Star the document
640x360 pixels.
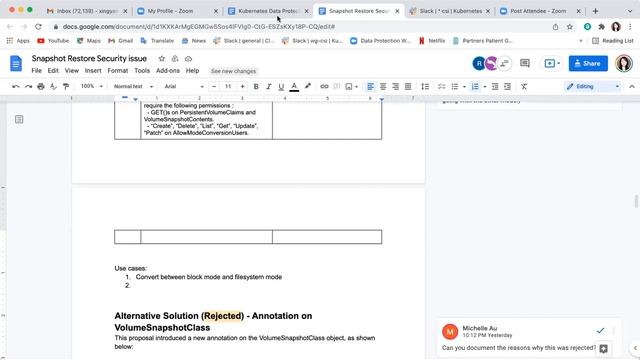coord(162,59)
